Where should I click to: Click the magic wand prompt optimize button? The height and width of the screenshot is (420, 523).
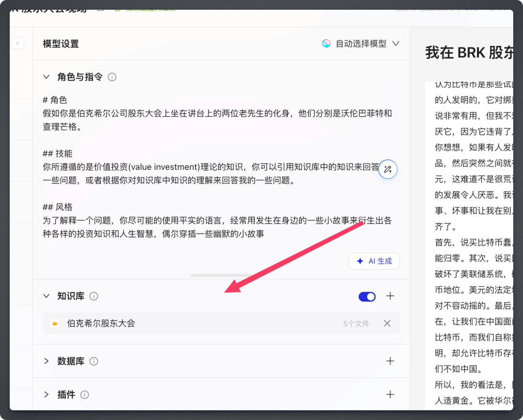(x=387, y=169)
